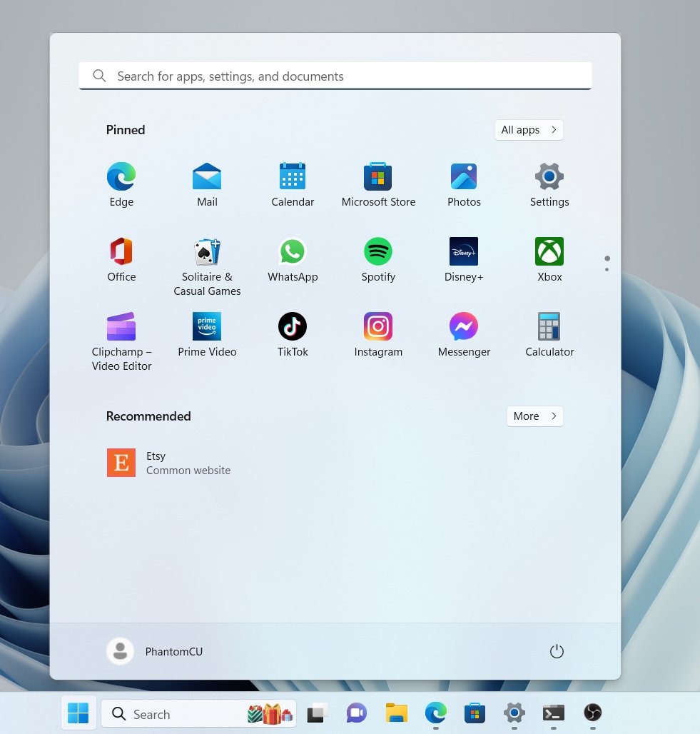This screenshot has height=734, width=700.
Task: Open File Explorer from the taskbar
Action: tap(396, 713)
